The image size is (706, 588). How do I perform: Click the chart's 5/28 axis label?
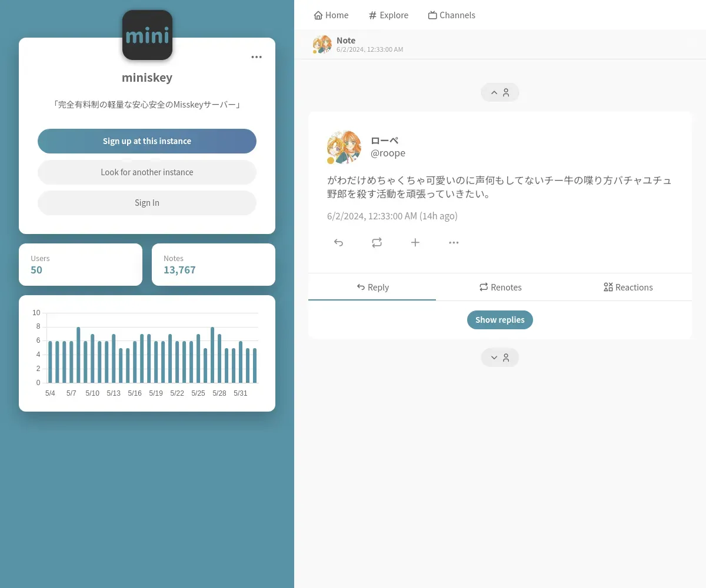219,393
